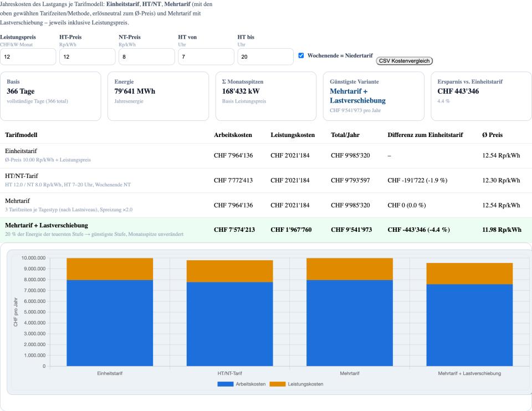Image resolution: width=532 pixels, height=411 pixels.
Task: Toggle the Wochenende = Niedertarif checkbox
Action: [x=301, y=55]
